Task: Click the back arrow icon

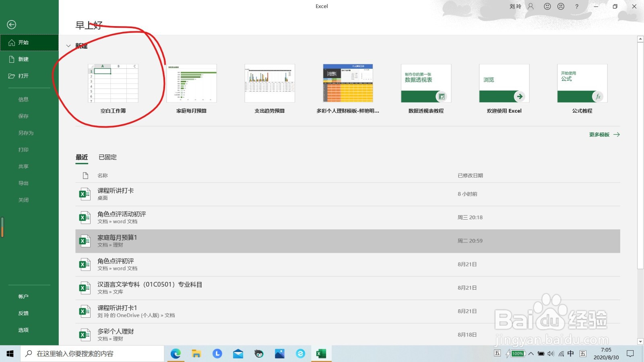Action: [12, 25]
